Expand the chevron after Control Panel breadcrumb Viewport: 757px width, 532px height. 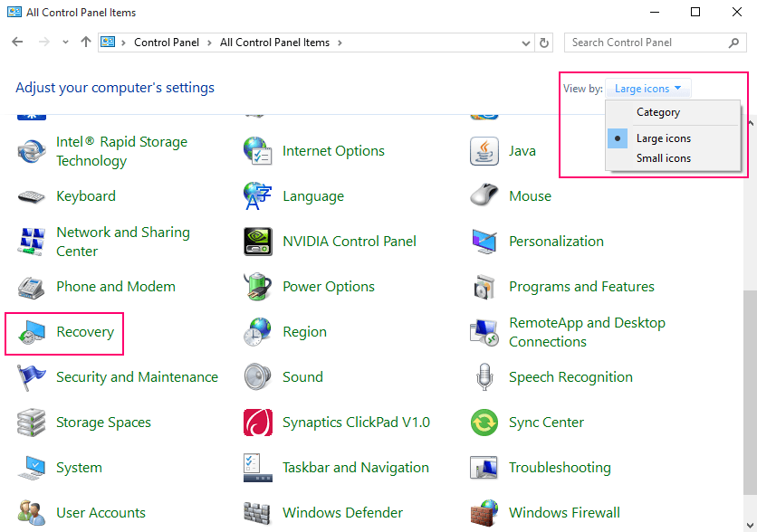[x=209, y=43]
